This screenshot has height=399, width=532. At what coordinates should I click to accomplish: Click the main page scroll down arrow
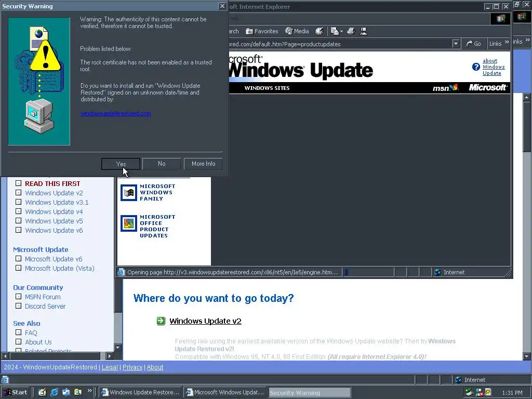click(x=527, y=356)
